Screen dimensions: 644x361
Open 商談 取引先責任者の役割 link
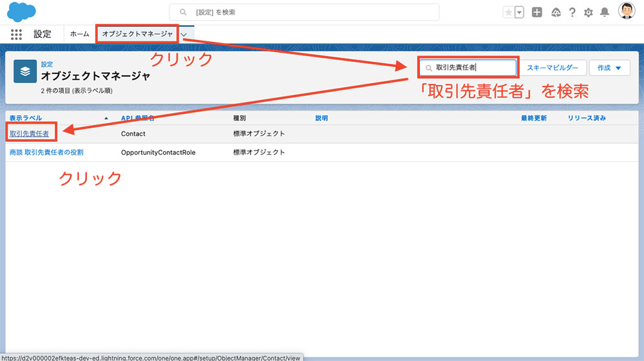[x=46, y=152]
